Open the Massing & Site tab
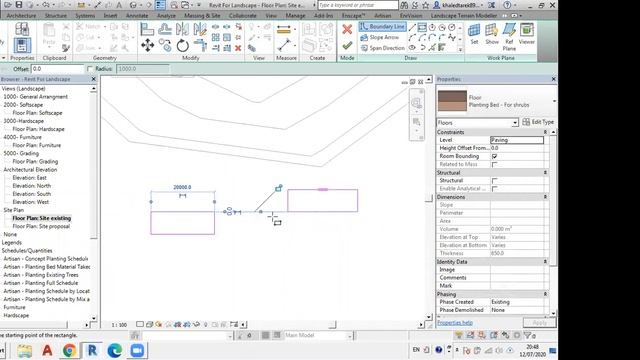The width and height of the screenshot is (640, 360). point(202,16)
